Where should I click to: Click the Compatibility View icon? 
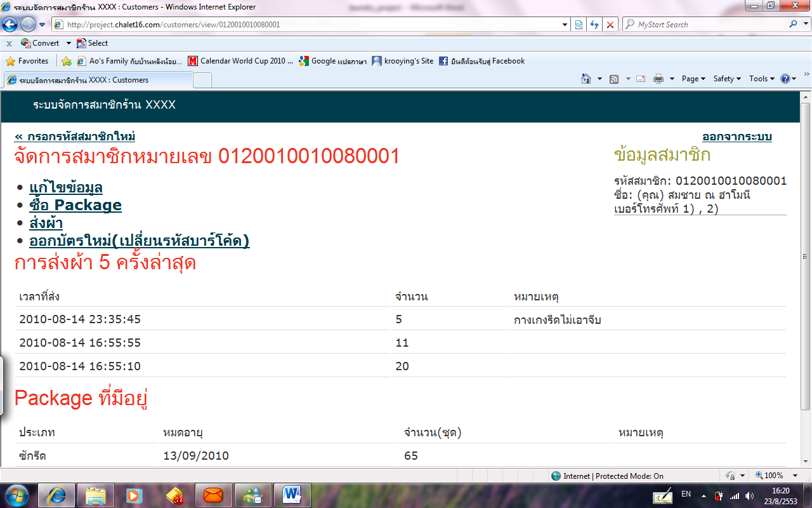[x=579, y=25]
